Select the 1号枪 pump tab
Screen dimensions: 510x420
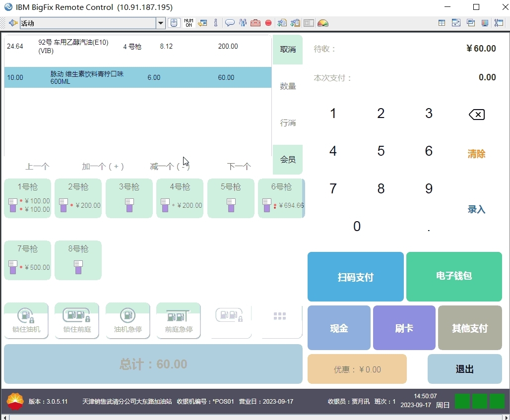[27, 198]
